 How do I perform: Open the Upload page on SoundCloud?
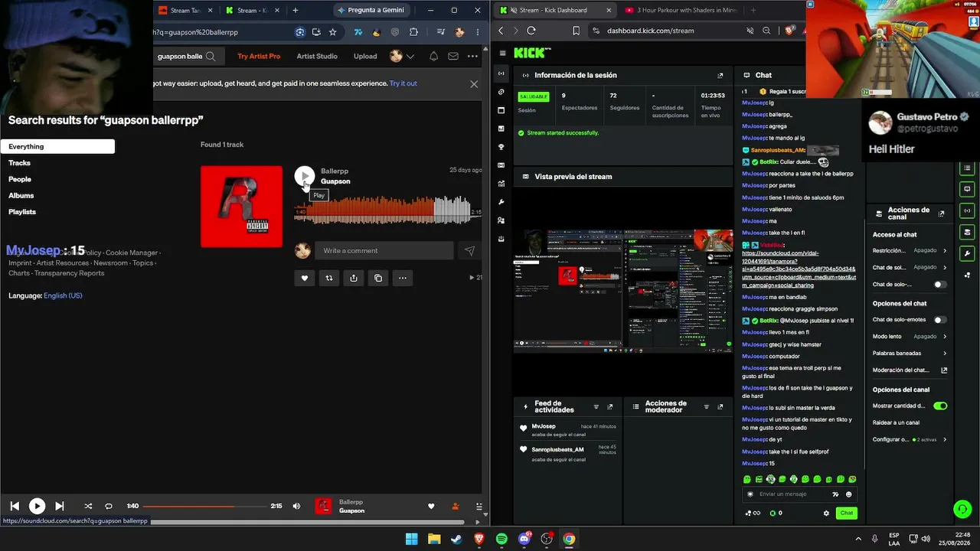coord(365,56)
